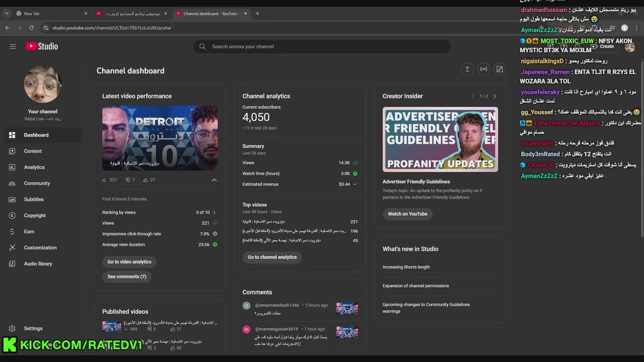Screen dimensions: 644x362
Task: Open the Audio library menu item
Action: [43, 263]
